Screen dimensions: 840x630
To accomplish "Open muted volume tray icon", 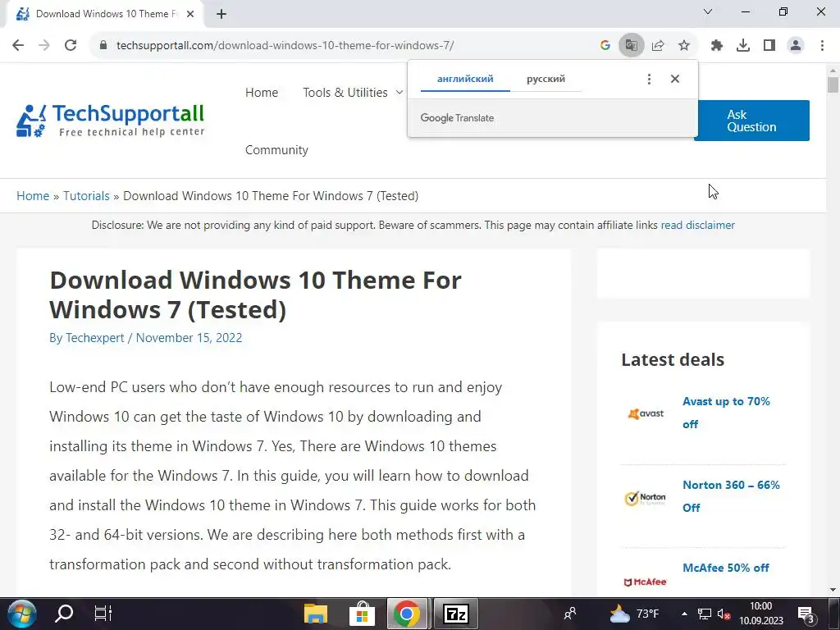I will click(724, 614).
